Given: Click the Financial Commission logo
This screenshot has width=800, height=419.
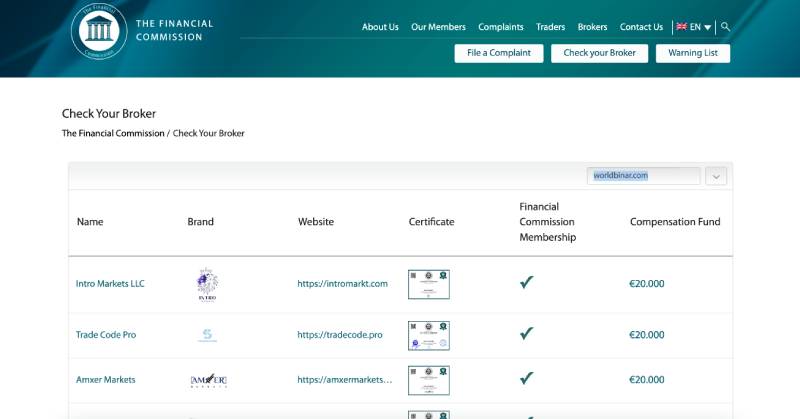Looking at the screenshot, I should [100, 30].
